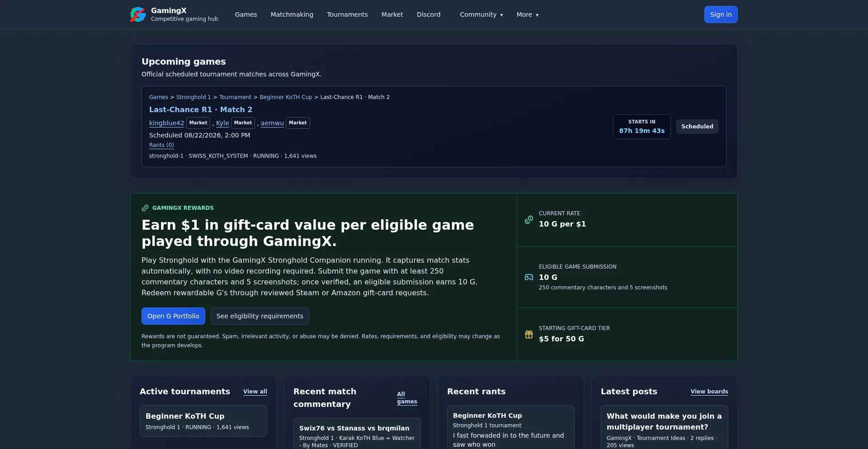The height and width of the screenshot is (449, 868).
Task: Open Kyle player profile link
Action: (222, 123)
